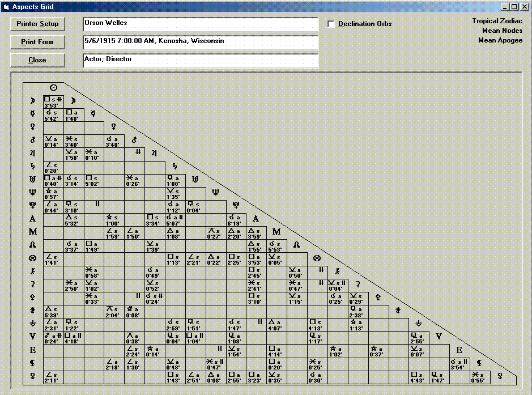
Task: Select the Jupiter glyph on the diagonal
Action: 155,153
